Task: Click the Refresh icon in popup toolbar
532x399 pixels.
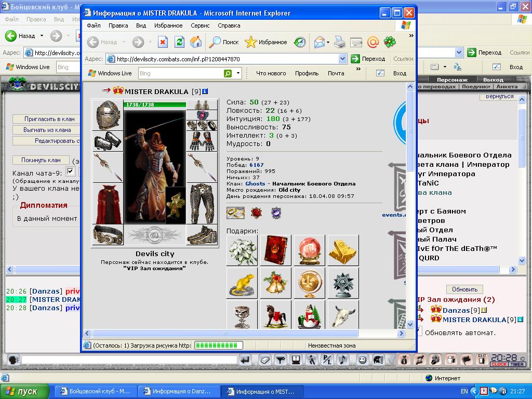Action: [x=179, y=42]
